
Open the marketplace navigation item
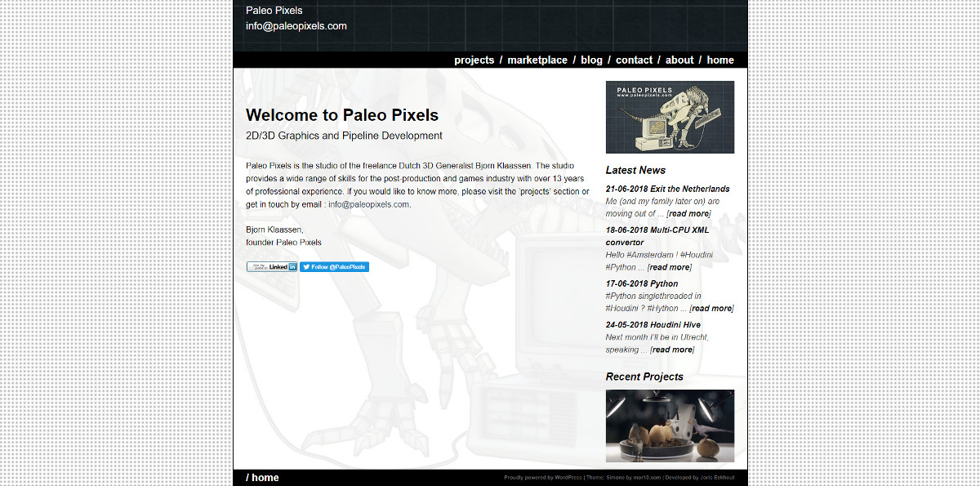tap(537, 59)
